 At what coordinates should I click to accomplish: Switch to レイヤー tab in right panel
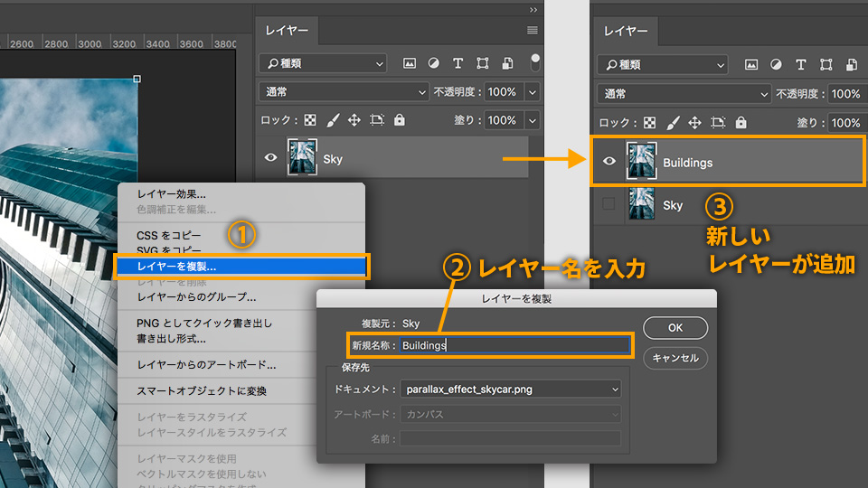pos(626,31)
